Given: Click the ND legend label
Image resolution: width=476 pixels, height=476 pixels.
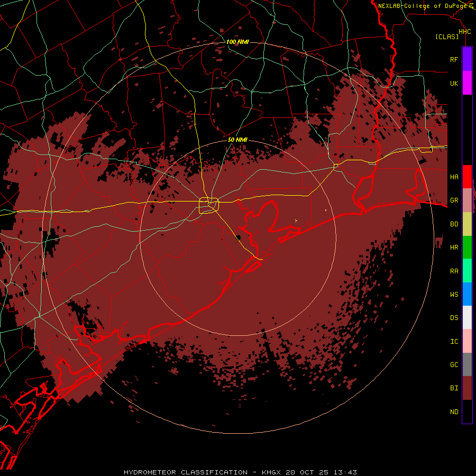Looking at the screenshot, I should (x=454, y=411).
